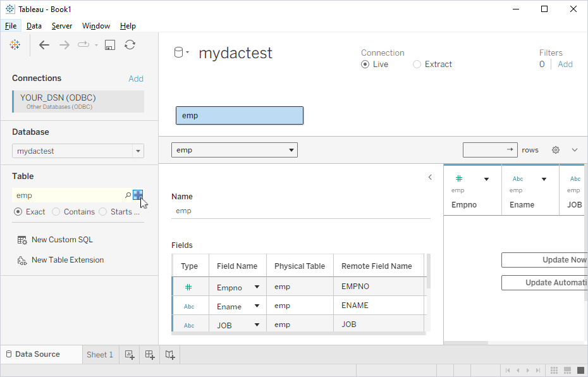Open the Data menu
The width and height of the screenshot is (588, 377).
[x=34, y=26]
